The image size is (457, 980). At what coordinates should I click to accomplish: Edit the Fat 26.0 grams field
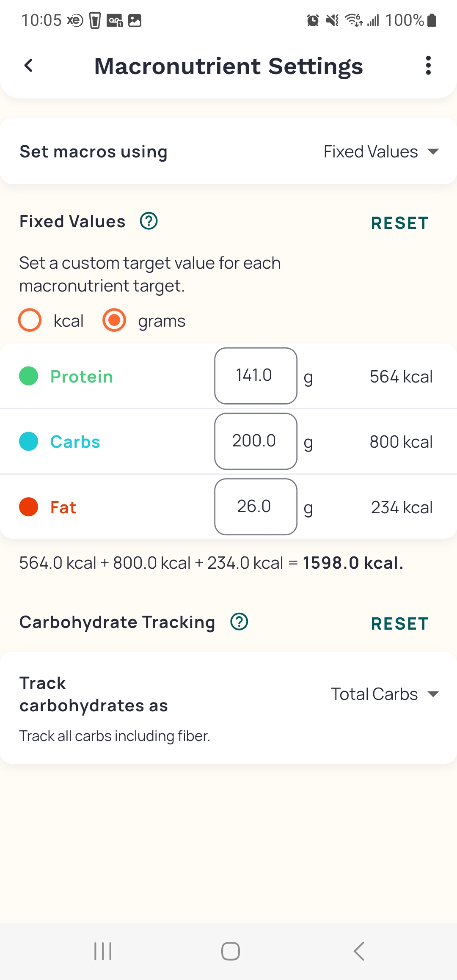click(256, 507)
